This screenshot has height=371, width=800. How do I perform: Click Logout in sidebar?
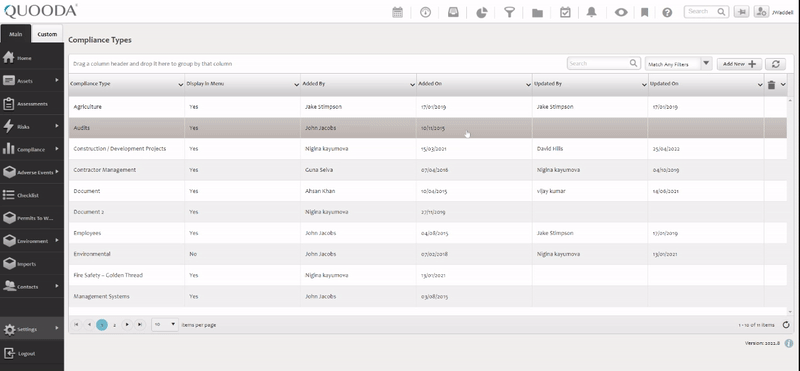click(32, 353)
